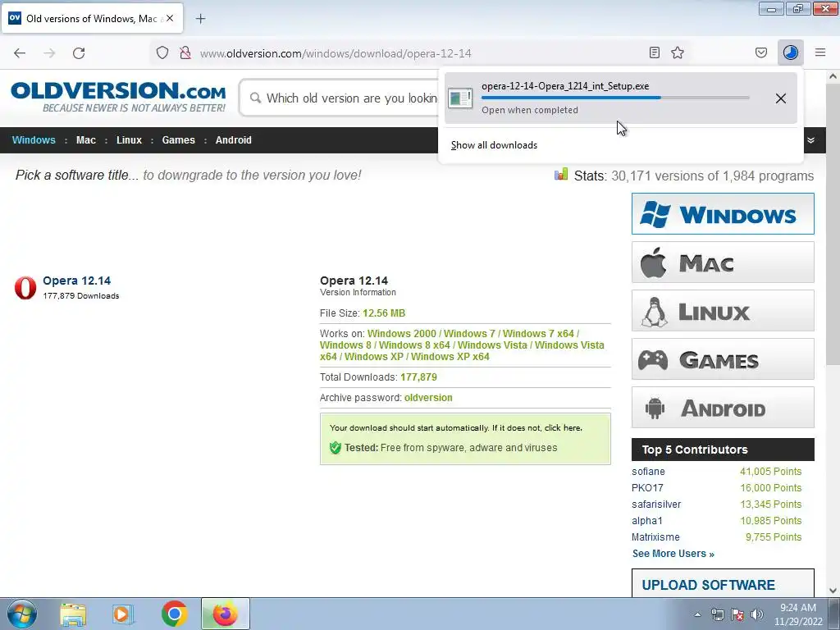Launch Google Chrome from the taskbar
840x630 pixels.
174,614
